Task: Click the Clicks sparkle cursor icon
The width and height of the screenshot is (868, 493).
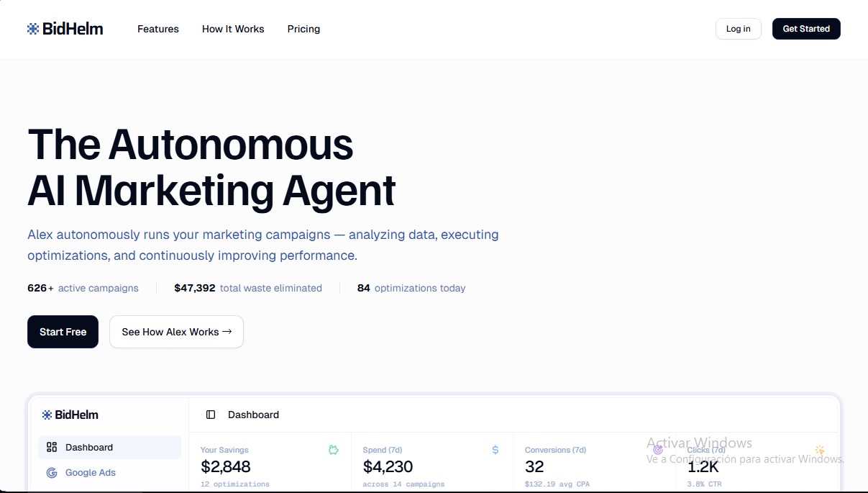Action: click(x=820, y=450)
